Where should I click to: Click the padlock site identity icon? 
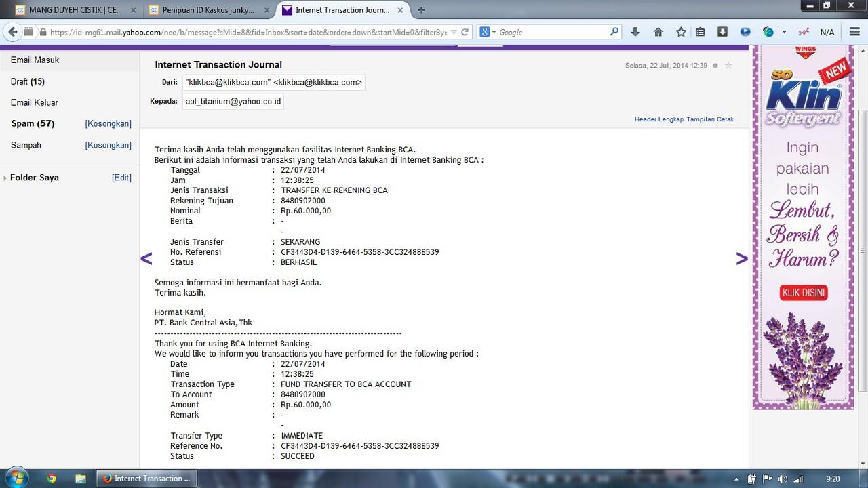pyautogui.click(x=43, y=32)
